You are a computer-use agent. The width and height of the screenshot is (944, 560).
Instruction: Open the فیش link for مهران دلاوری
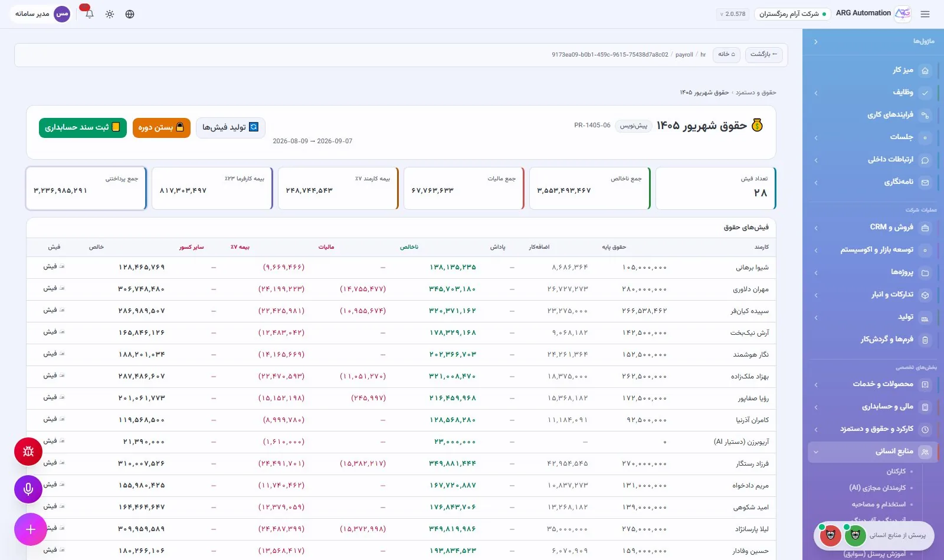click(x=54, y=289)
